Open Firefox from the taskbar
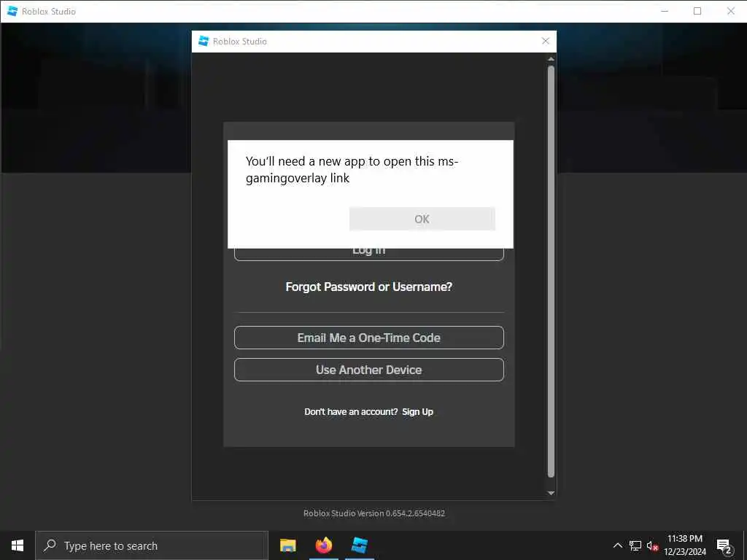The width and height of the screenshot is (747, 560). click(323, 545)
